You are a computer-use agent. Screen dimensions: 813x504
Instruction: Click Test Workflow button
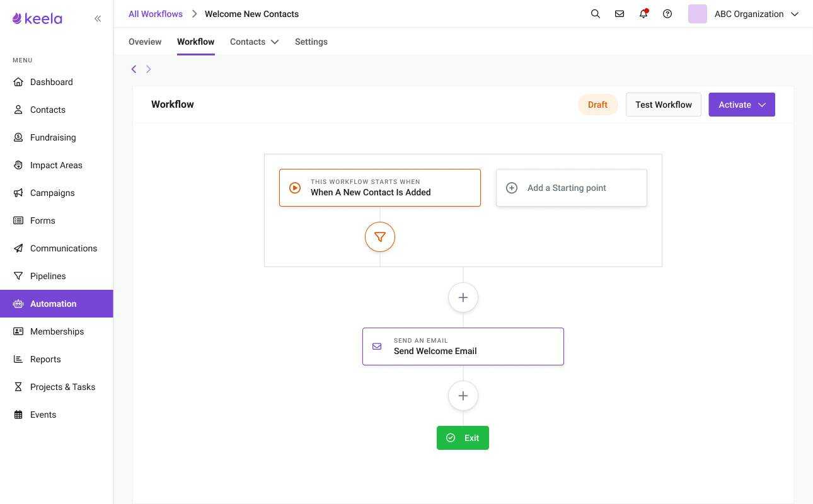[664, 105]
